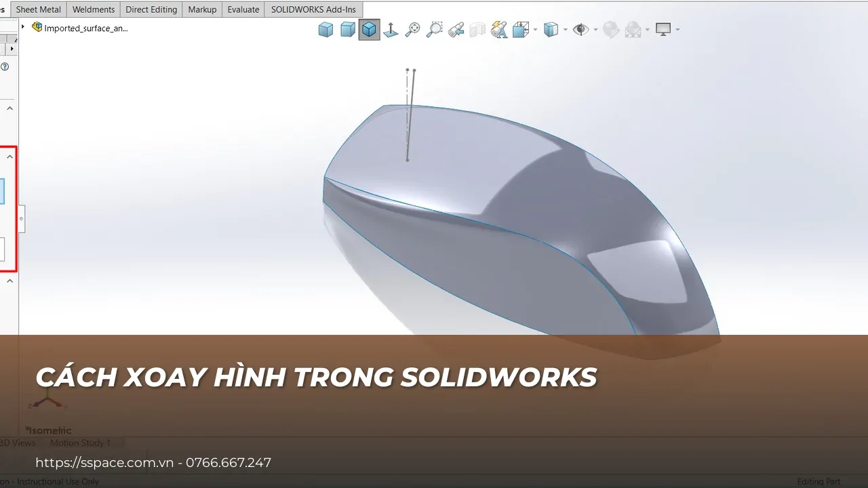Click the Apply Scene icon
The image size is (868, 488).
[x=633, y=29]
